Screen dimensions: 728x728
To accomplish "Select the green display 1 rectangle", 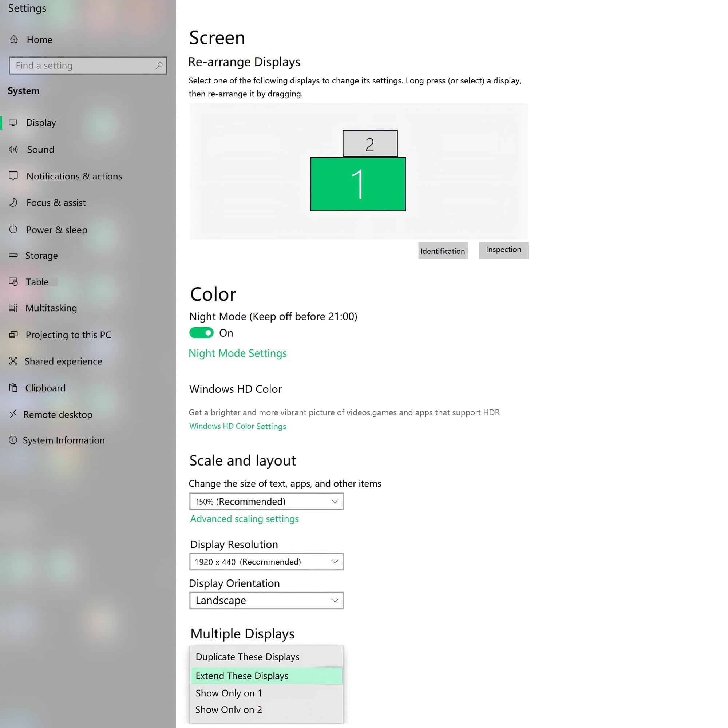I will 357,184.
